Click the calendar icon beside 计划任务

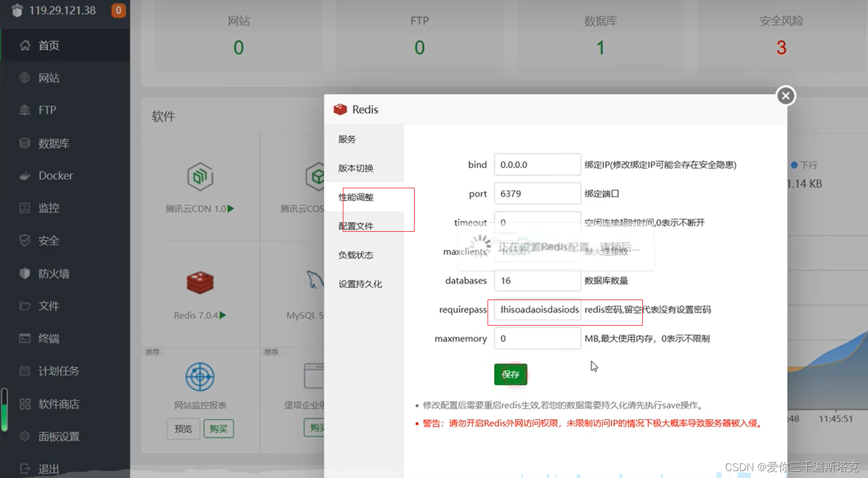click(x=25, y=371)
